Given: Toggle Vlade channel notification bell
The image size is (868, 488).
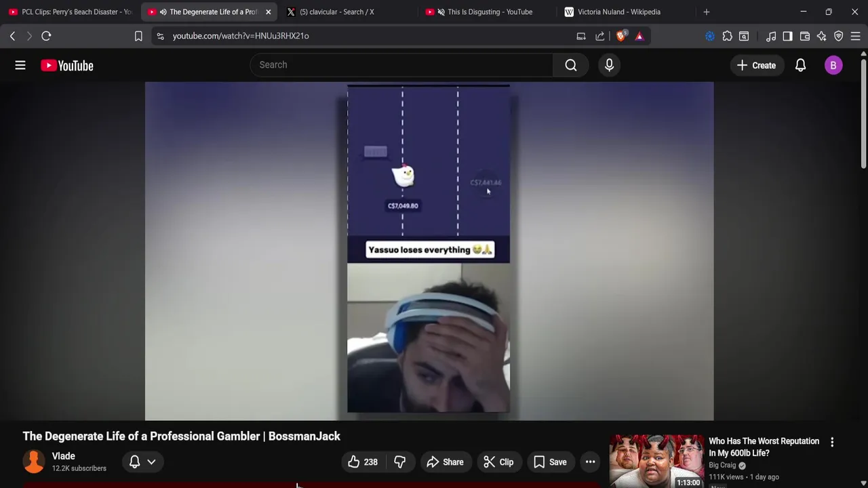Looking at the screenshot, I should pyautogui.click(x=134, y=462).
